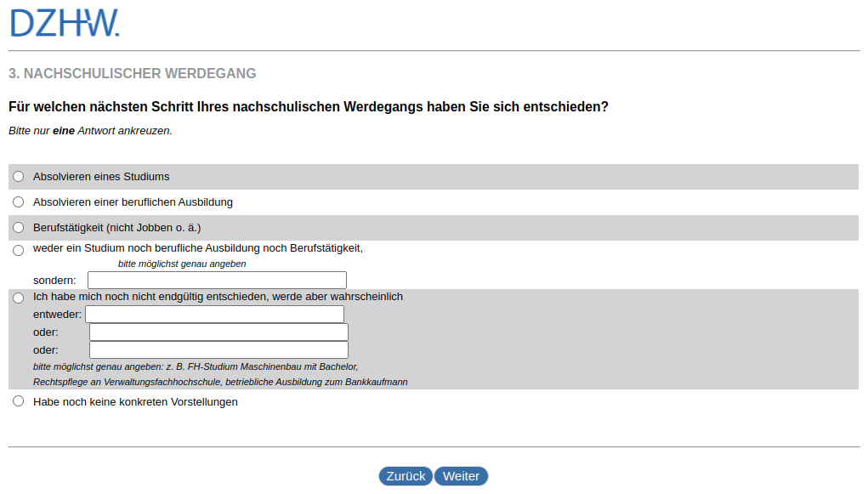Click the 'entweder:' label
Viewport: 868px width, 494px height.
(57, 315)
